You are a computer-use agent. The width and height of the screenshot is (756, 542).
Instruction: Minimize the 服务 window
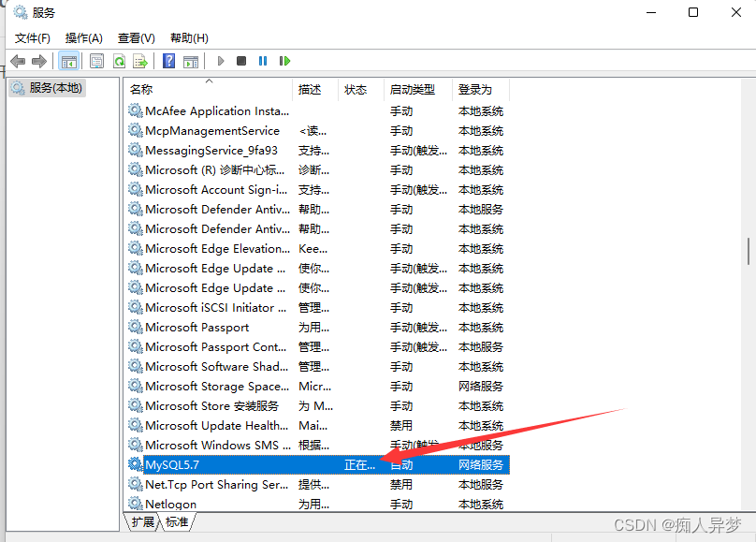coord(651,12)
